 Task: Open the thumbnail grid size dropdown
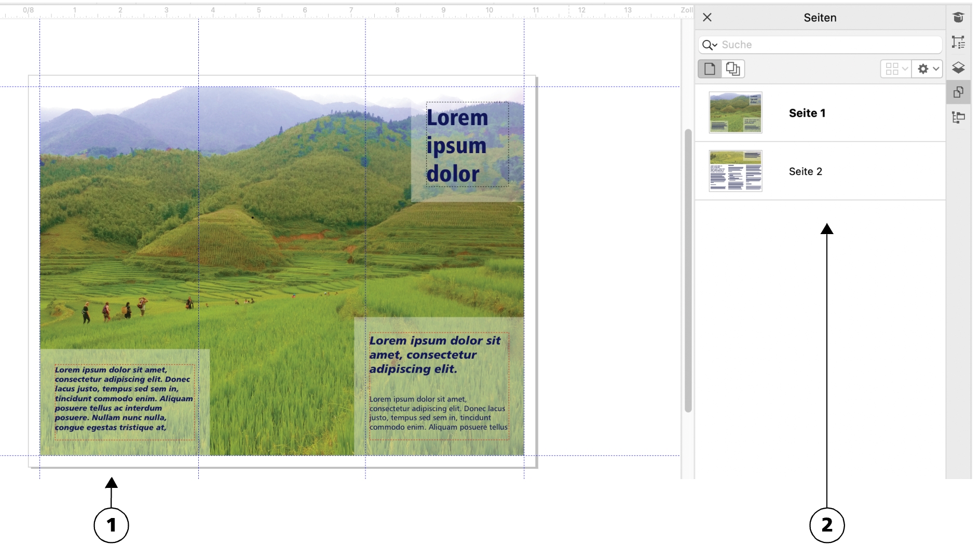tap(896, 69)
